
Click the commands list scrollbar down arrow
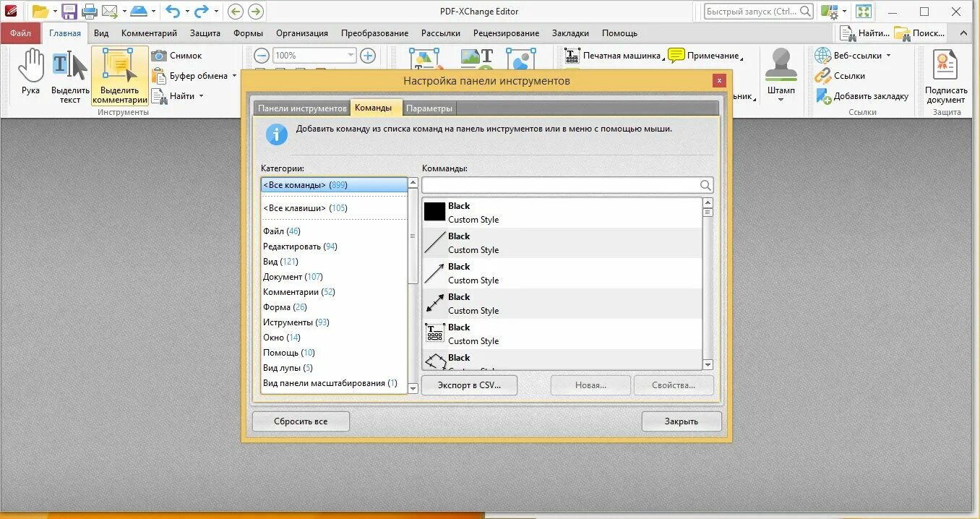click(708, 365)
